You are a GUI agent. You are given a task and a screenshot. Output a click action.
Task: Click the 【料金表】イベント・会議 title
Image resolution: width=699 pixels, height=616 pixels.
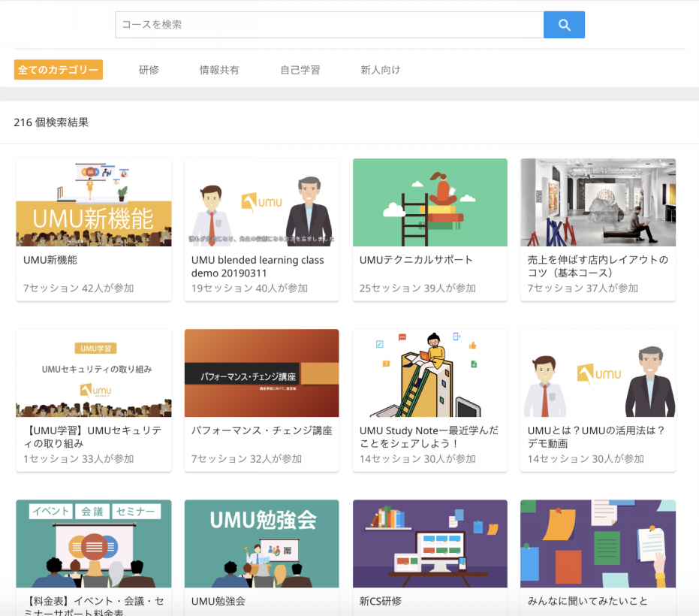tap(94, 607)
